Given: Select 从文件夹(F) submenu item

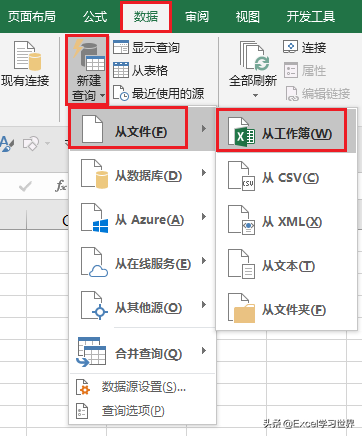Looking at the screenshot, I should [287, 309].
